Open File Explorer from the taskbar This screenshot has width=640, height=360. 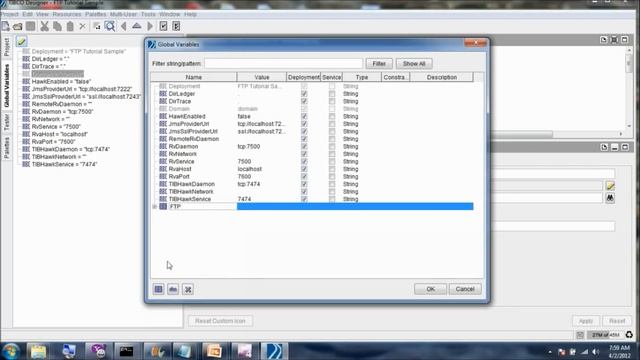(38, 351)
